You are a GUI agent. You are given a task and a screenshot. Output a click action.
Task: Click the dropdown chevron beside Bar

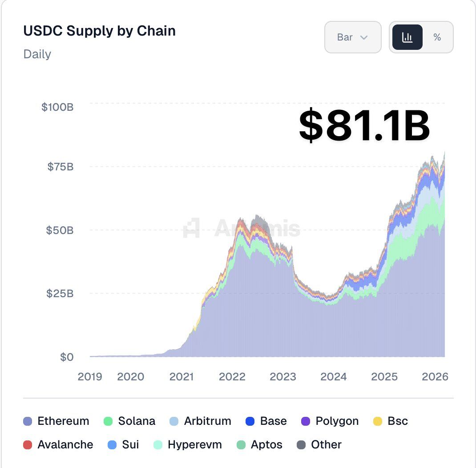coord(364,37)
